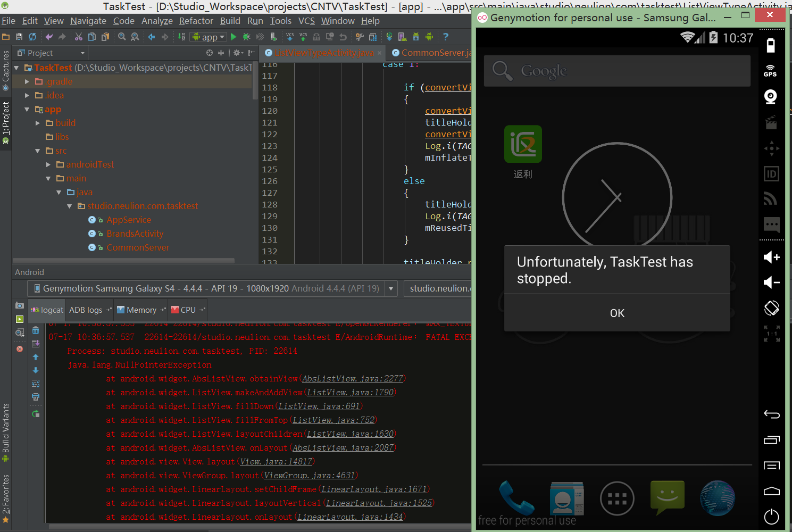Click scroll-from-source target icon in Project panel
Image resolution: width=792 pixels, height=532 pixels.
pyautogui.click(x=210, y=53)
